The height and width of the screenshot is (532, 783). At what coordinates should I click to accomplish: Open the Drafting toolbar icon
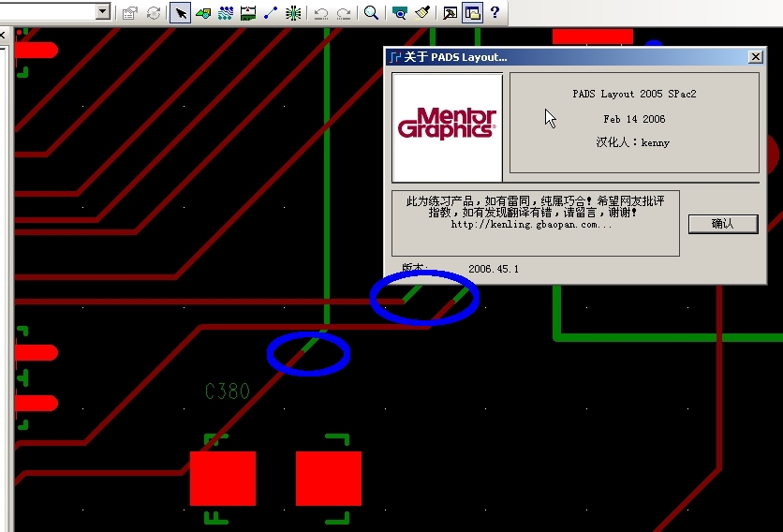click(202, 13)
